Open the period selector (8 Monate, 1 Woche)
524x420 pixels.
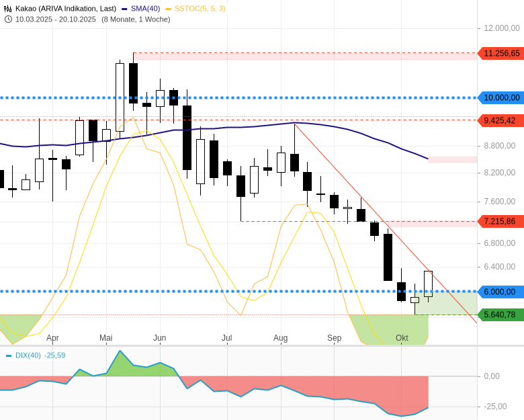pyautogui.click(x=136, y=19)
